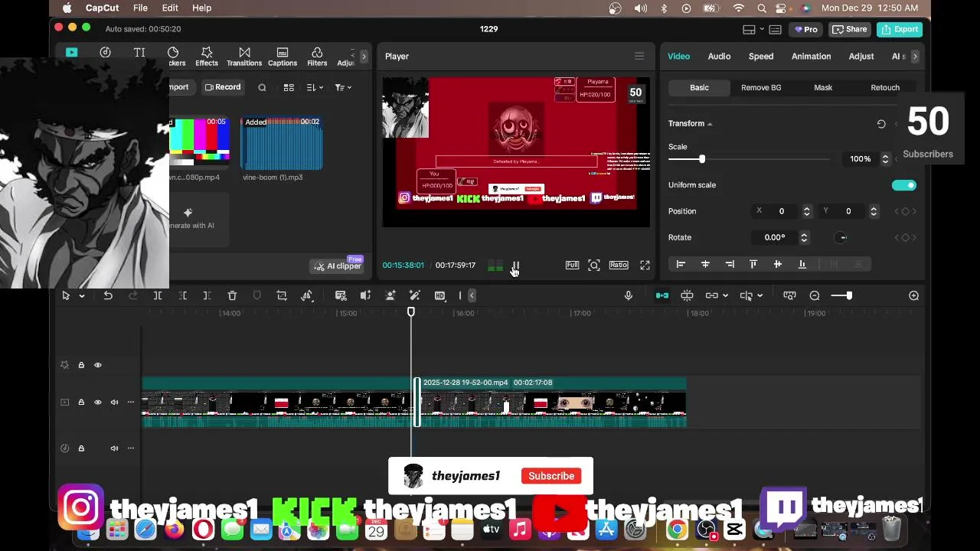Image resolution: width=980 pixels, height=551 pixels.
Task: Start voiceover recording with the microphone icon
Action: click(629, 295)
